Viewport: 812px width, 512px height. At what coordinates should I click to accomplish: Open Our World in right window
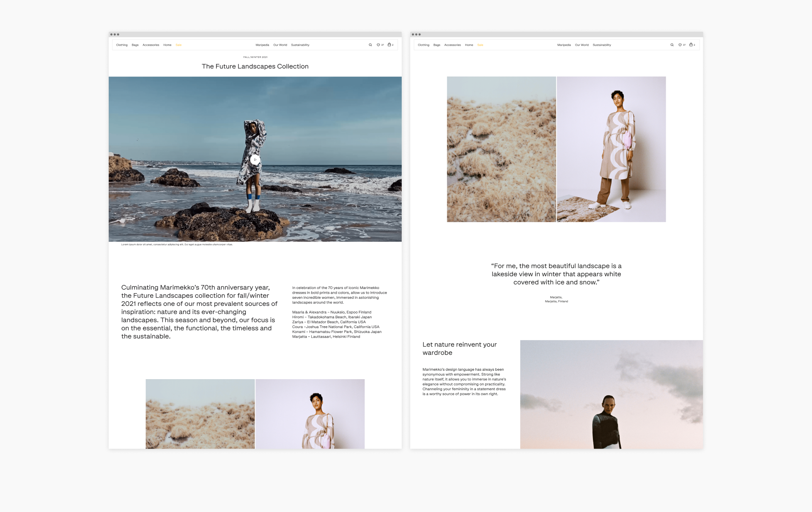tap(582, 45)
